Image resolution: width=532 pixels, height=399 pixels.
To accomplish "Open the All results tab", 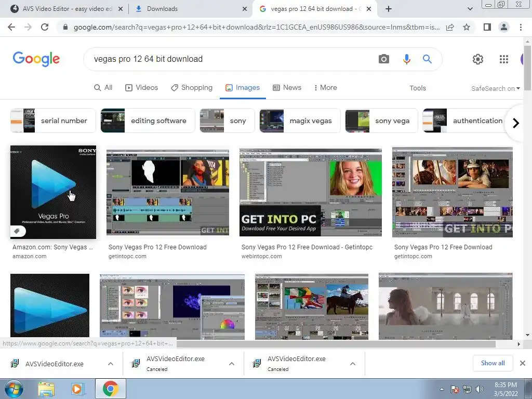I will click(103, 87).
